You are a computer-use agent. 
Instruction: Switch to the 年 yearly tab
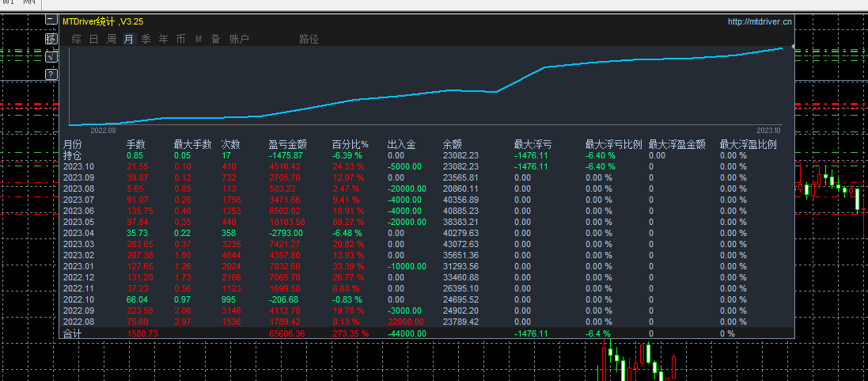[163, 39]
